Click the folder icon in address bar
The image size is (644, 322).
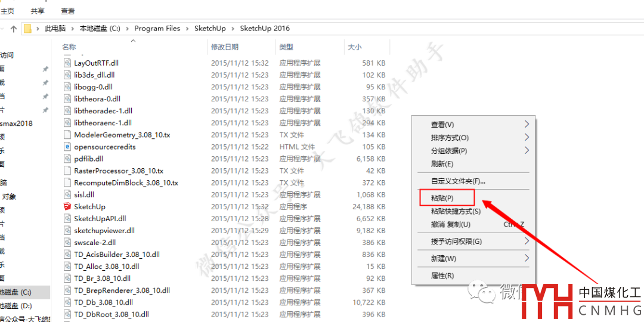27,29
